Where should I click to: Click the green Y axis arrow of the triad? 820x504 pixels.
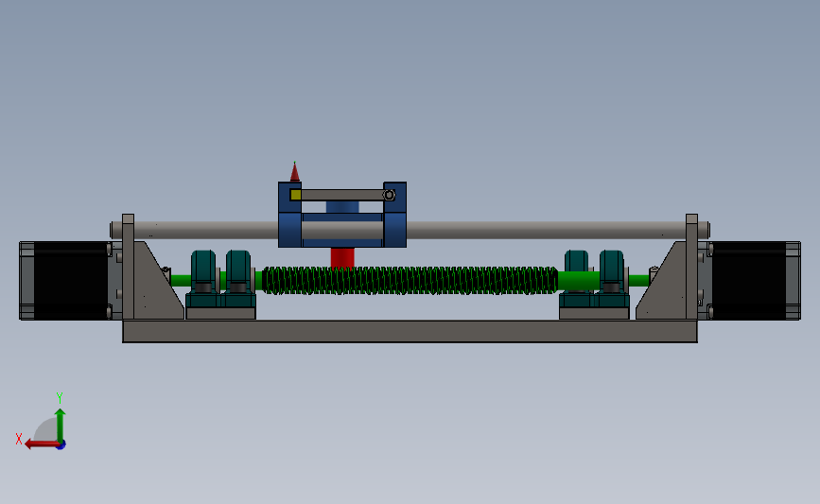pos(61,425)
